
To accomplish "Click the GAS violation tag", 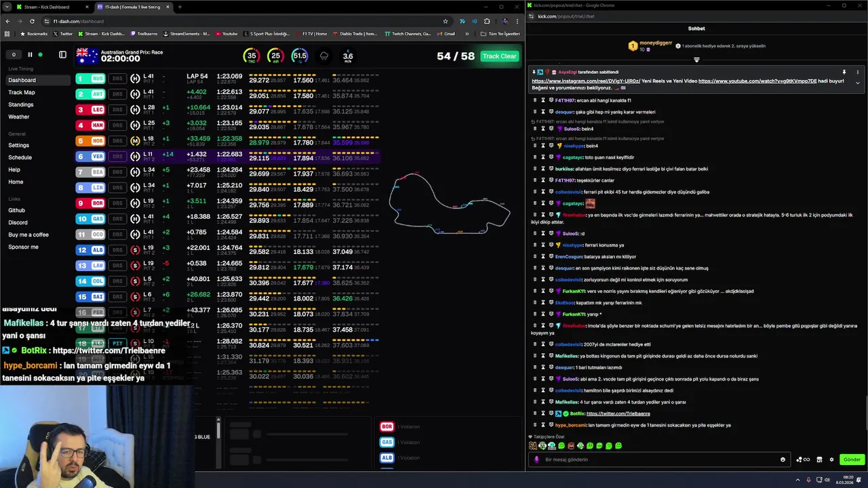I will [x=387, y=442].
